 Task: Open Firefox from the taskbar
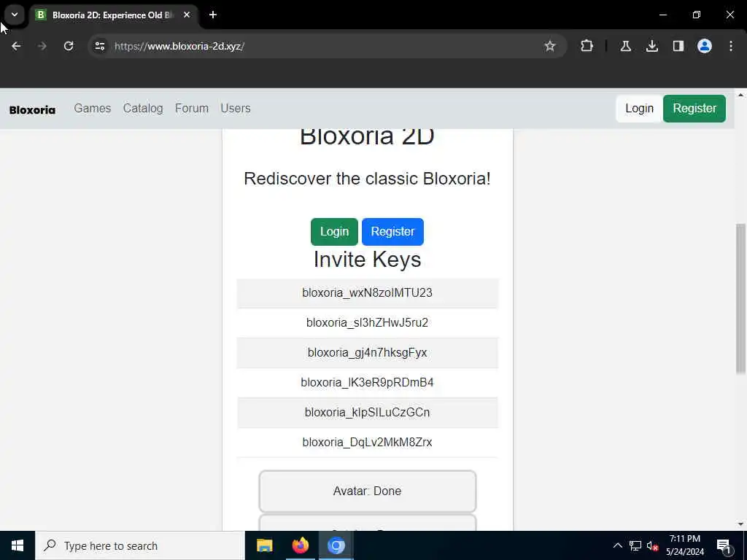(x=300, y=545)
